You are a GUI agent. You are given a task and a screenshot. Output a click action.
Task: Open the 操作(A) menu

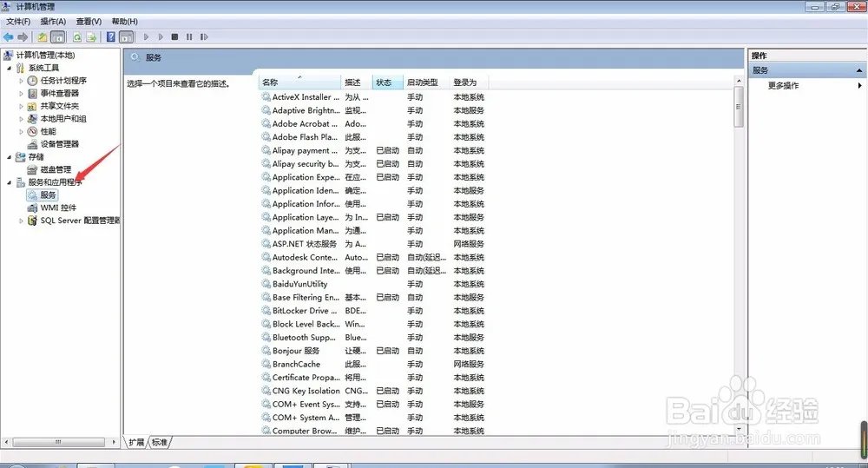(x=53, y=21)
